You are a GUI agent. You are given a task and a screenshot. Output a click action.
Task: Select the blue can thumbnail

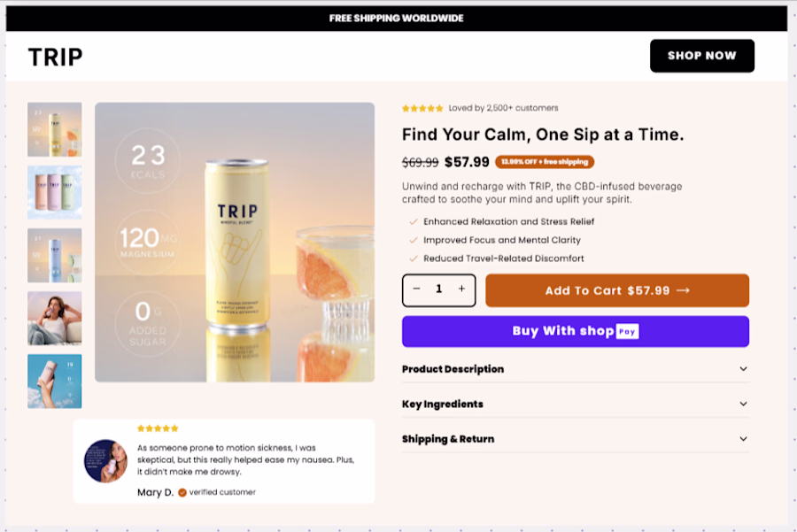click(55, 255)
